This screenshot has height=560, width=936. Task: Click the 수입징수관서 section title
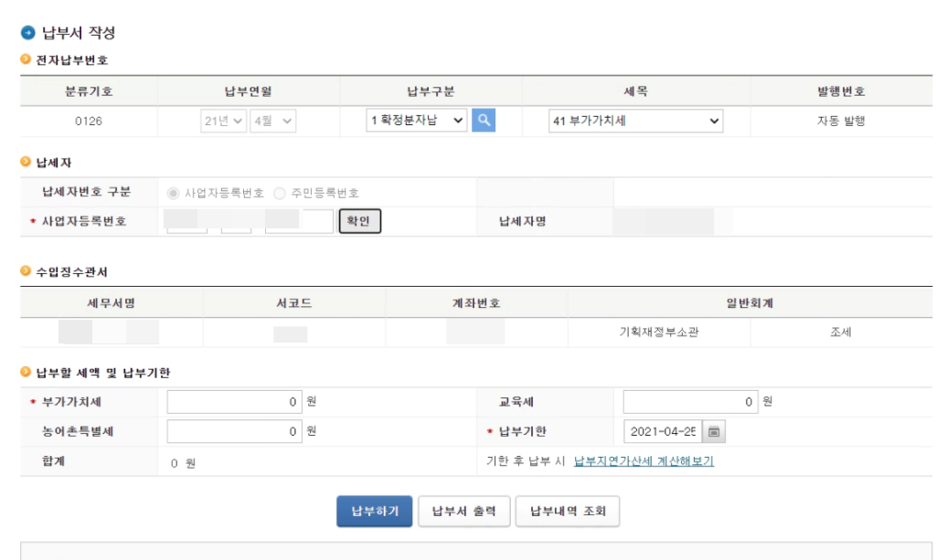coord(71,272)
